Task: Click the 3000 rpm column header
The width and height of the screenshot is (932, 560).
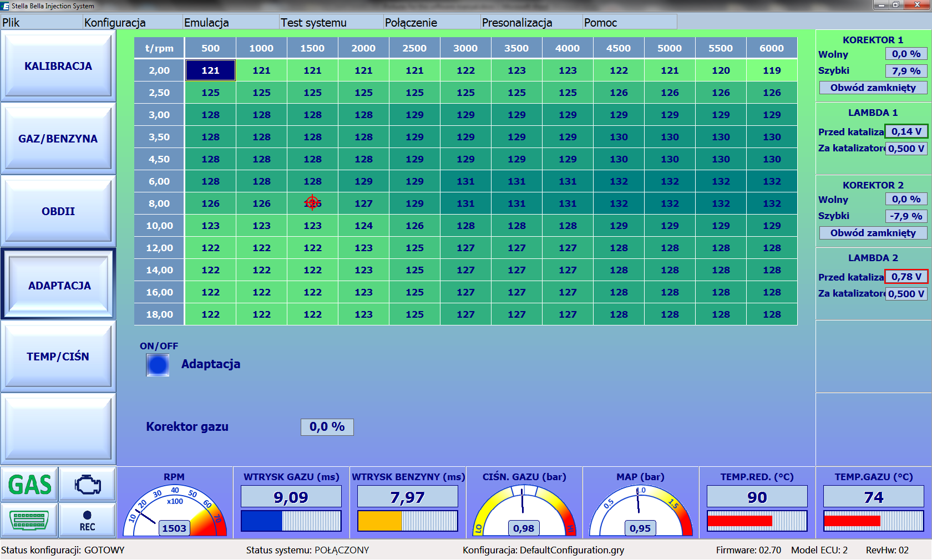Action: pos(465,48)
